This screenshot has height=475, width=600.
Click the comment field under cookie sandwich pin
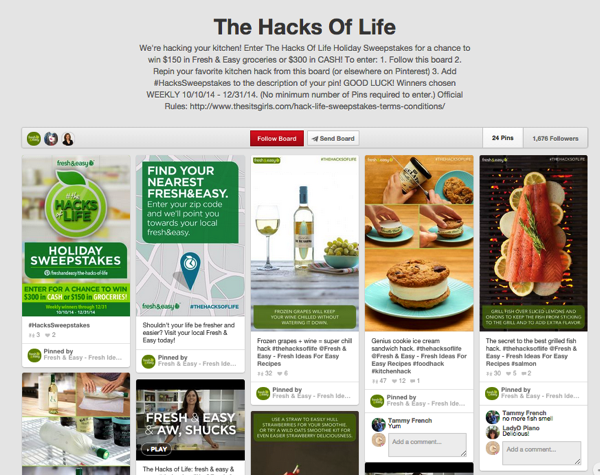(427, 444)
